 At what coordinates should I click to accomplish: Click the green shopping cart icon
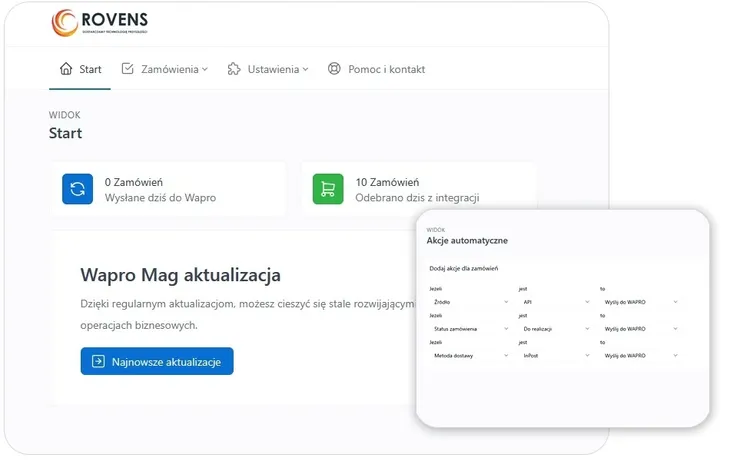point(328,189)
